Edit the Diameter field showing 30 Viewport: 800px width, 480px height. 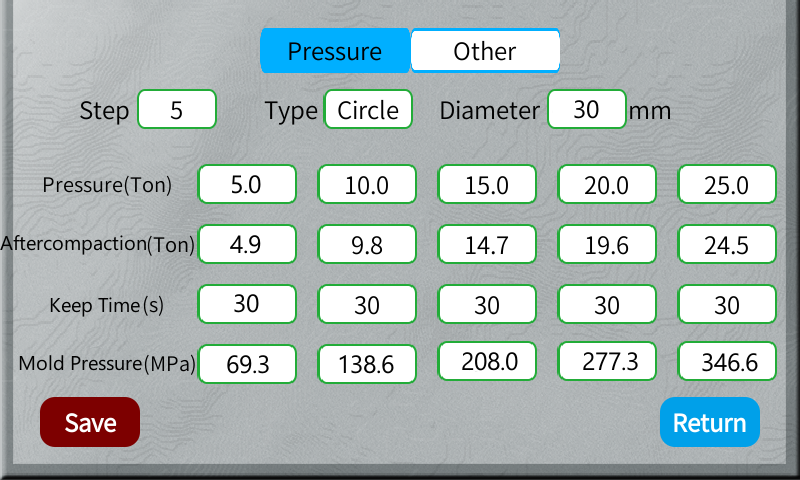(586, 109)
